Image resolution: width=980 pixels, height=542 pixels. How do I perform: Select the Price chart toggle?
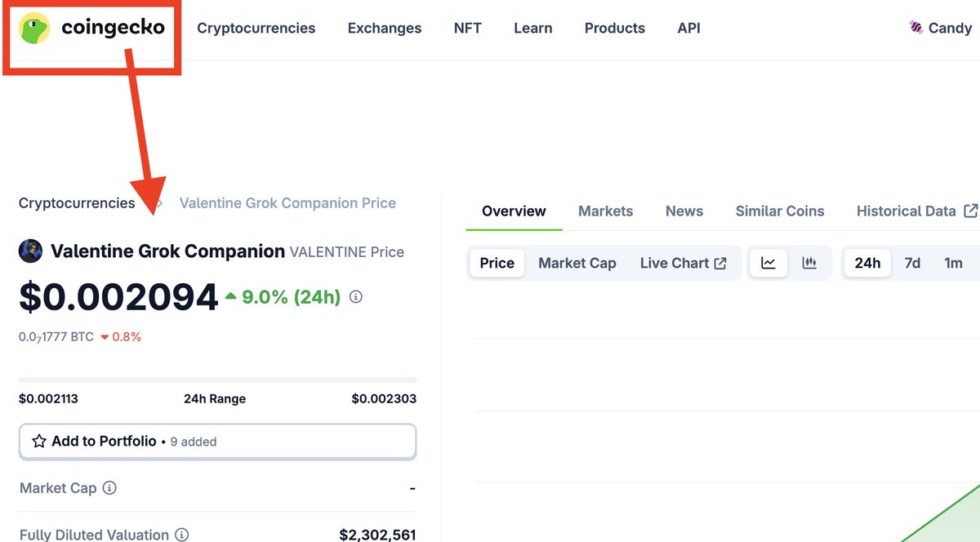[x=497, y=263]
